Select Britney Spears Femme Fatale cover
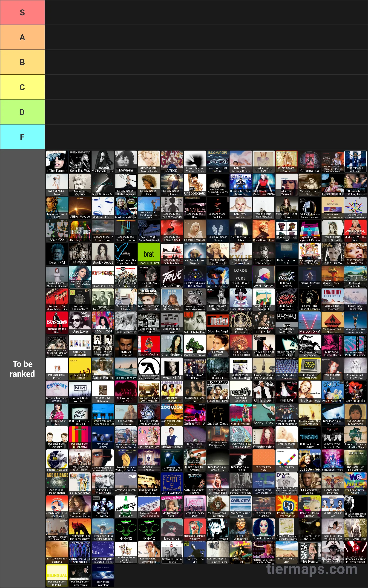The height and width of the screenshot is (588, 368). tap(149, 162)
